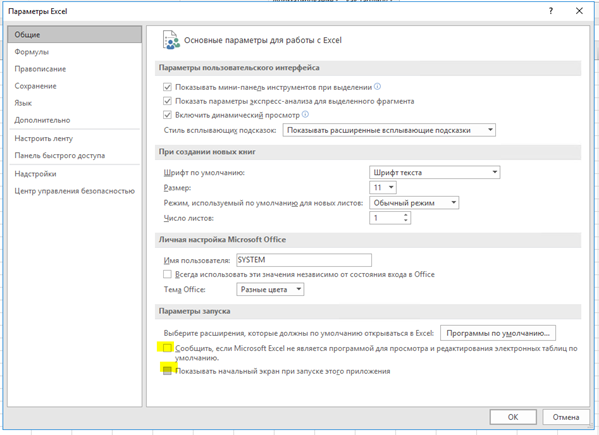Confirm settings with the OK button
The height and width of the screenshot is (435, 599).
pyautogui.click(x=513, y=417)
